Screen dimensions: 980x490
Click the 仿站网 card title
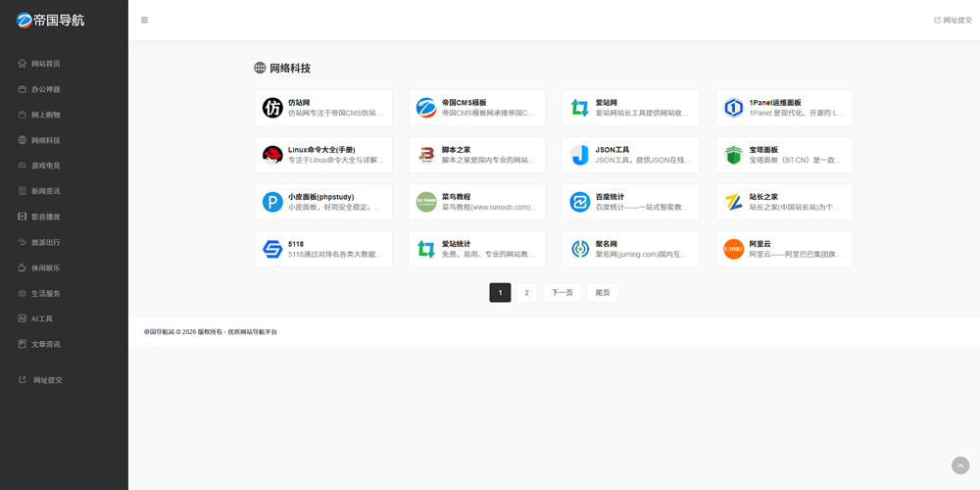pyautogui.click(x=299, y=103)
